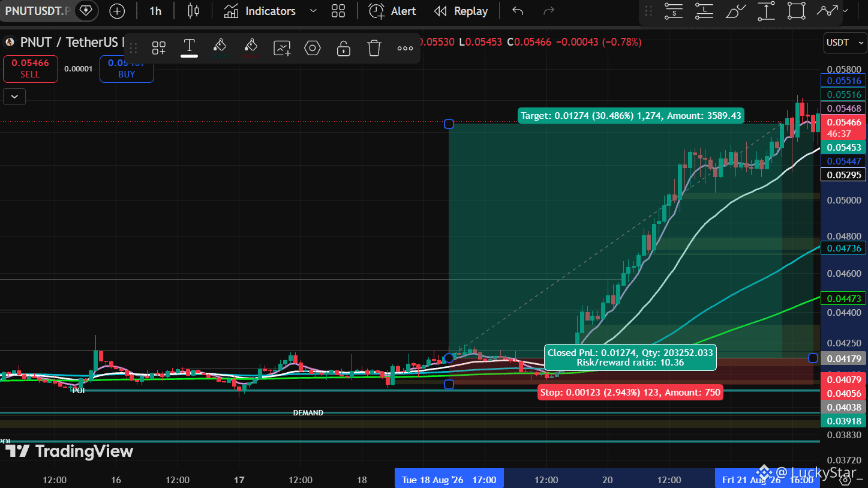This screenshot has width=868, height=488.
Task: Select the Long Position tool
Action: [704, 11]
